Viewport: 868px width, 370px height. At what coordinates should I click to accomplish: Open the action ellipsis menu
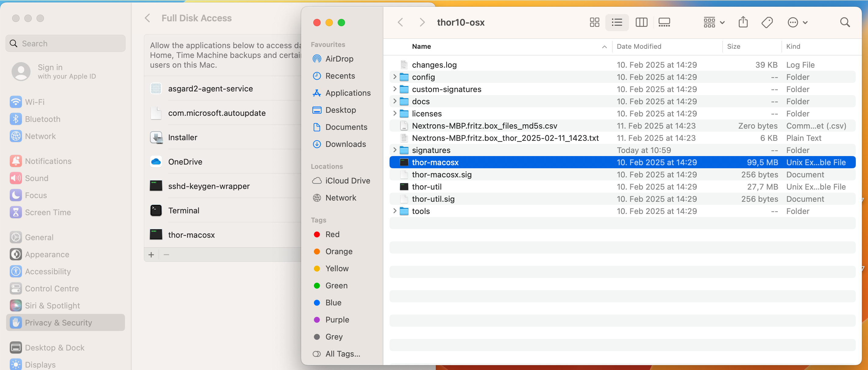coord(797,23)
